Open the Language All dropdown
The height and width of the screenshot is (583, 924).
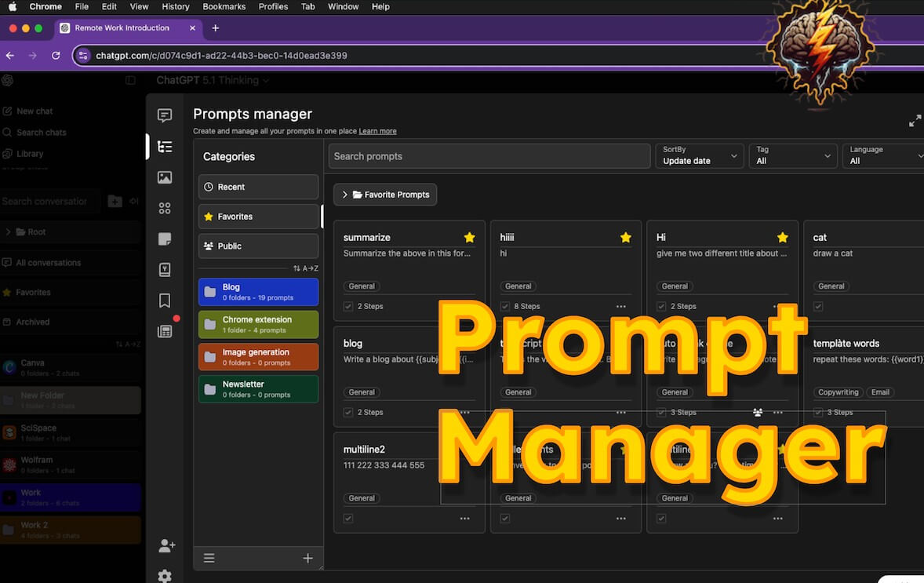click(883, 155)
